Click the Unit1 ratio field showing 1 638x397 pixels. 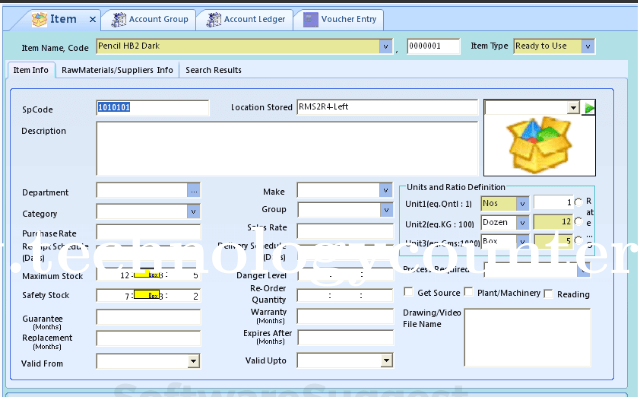(x=553, y=203)
